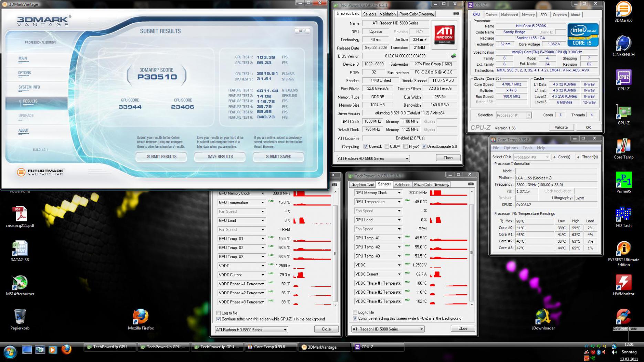Click the BIOS save chip icon in GPU-Z
The height and width of the screenshot is (362, 644).
[x=454, y=56]
